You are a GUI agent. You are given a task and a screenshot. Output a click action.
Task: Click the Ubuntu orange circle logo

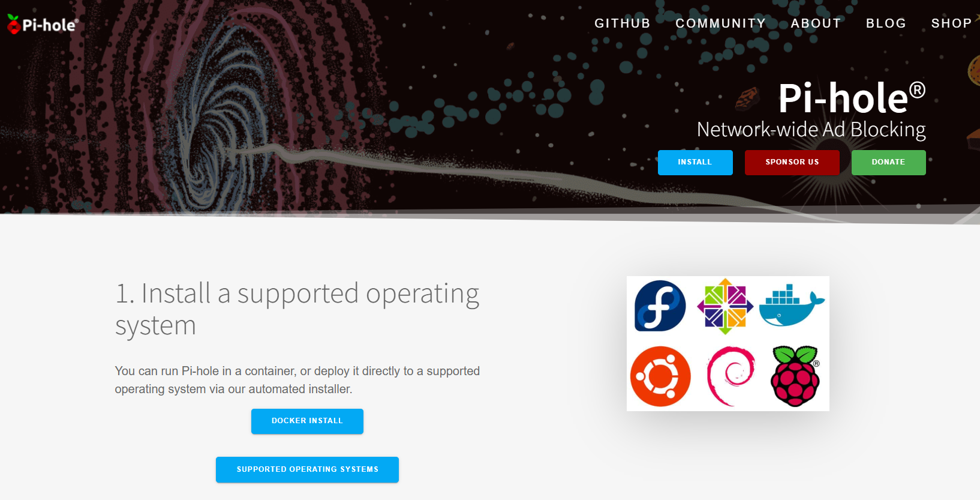[x=660, y=376]
